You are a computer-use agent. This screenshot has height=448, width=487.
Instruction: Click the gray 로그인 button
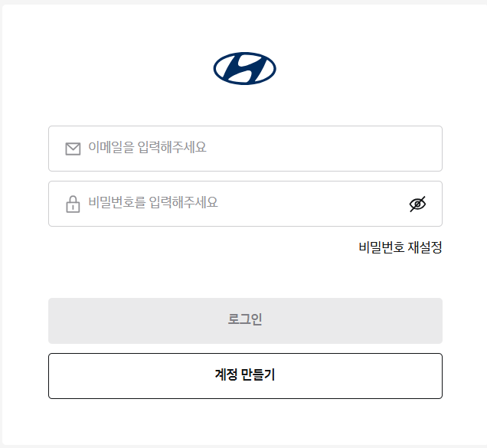point(245,321)
